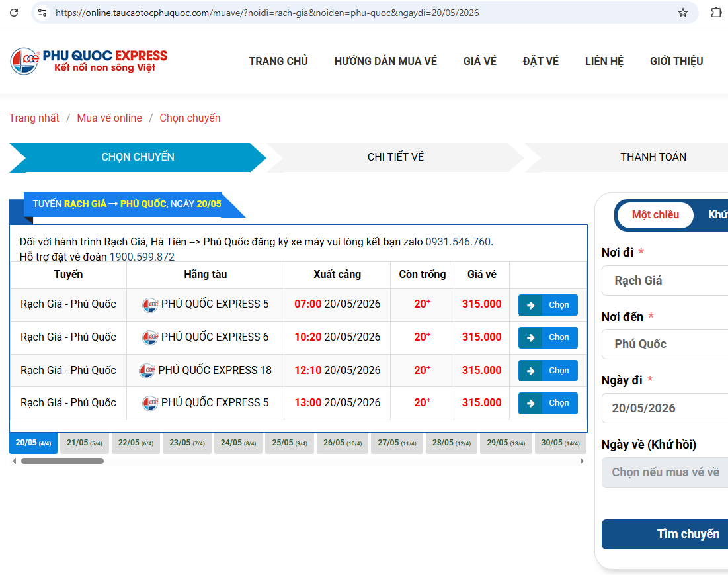728x575 pixels.
Task: Click the Giá vé column header
Action: [x=481, y=275]
